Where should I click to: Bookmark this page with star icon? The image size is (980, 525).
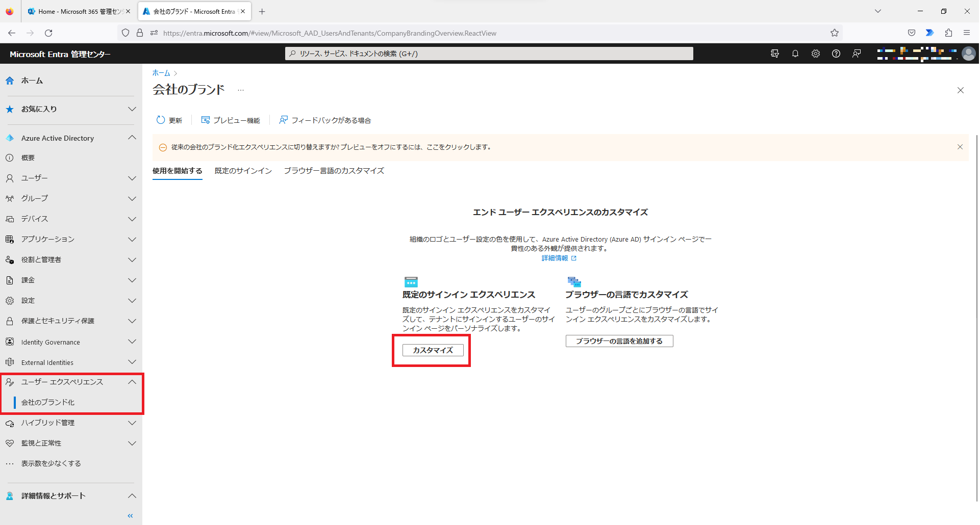[x=835, y=33]
